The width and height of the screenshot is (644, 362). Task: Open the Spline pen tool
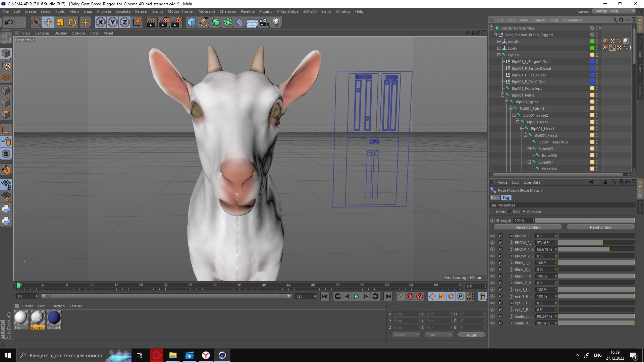coord(204,22)
